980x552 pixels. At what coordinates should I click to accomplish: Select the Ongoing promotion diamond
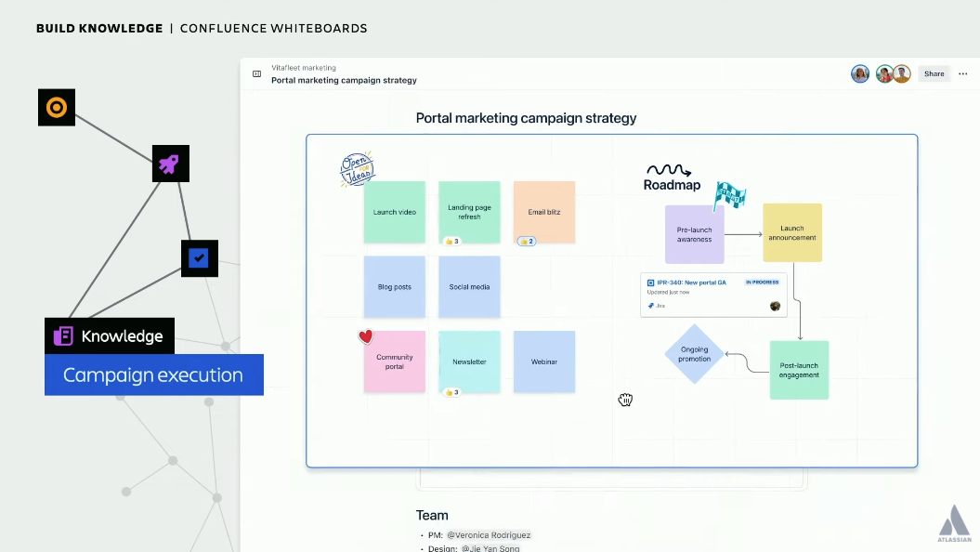[x=695, y=354]
